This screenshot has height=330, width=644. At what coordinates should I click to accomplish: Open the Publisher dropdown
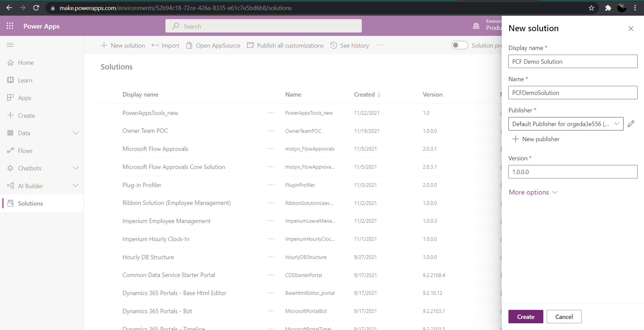(x=566, y=124)
